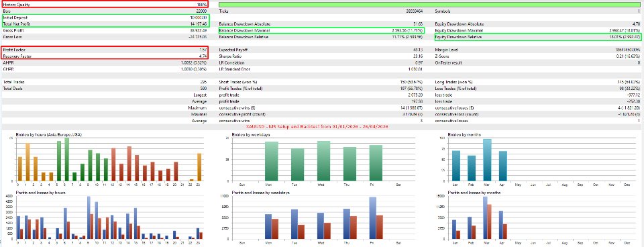Select the History Quality label
The width and height of the screenshot is (644, 247).
click(x=16, y=4)
